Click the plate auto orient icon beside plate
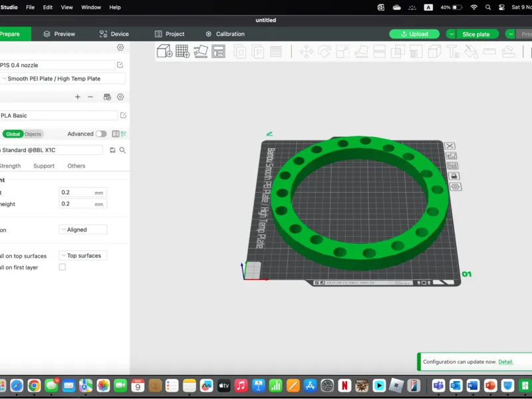Screen dimensions: 532x399 coord(452,156)
